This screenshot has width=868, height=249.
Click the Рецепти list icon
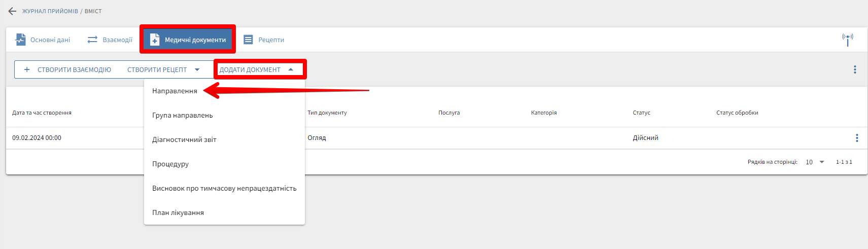248,40
